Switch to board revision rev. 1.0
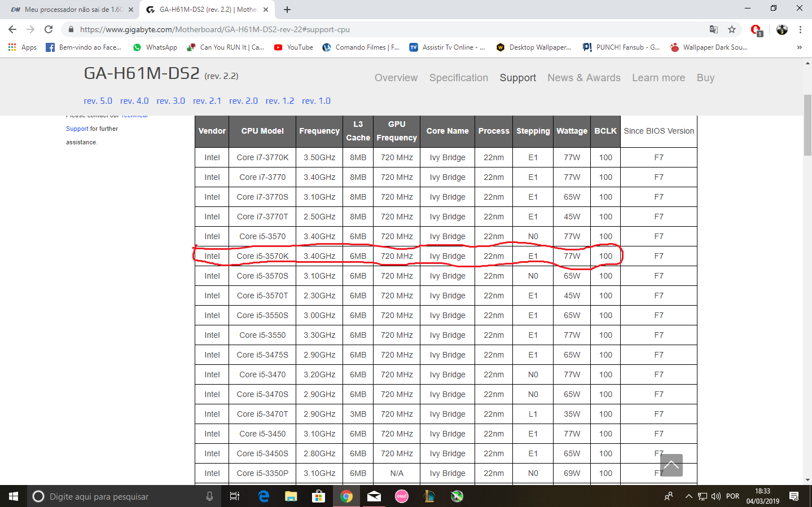Image resolution: width=812 pixels, height=507 pixels. pyautogui.click(x=316, y=101)
